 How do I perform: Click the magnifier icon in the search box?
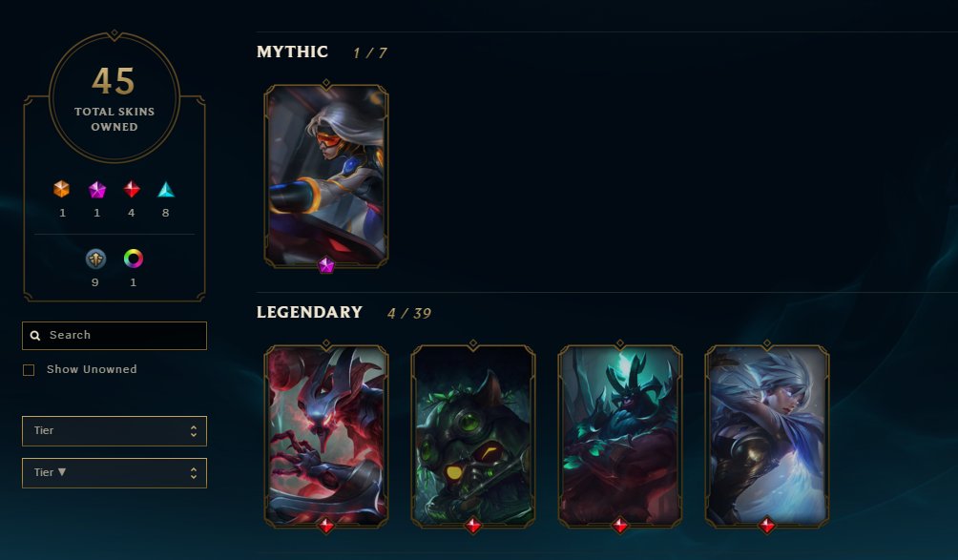35,335
